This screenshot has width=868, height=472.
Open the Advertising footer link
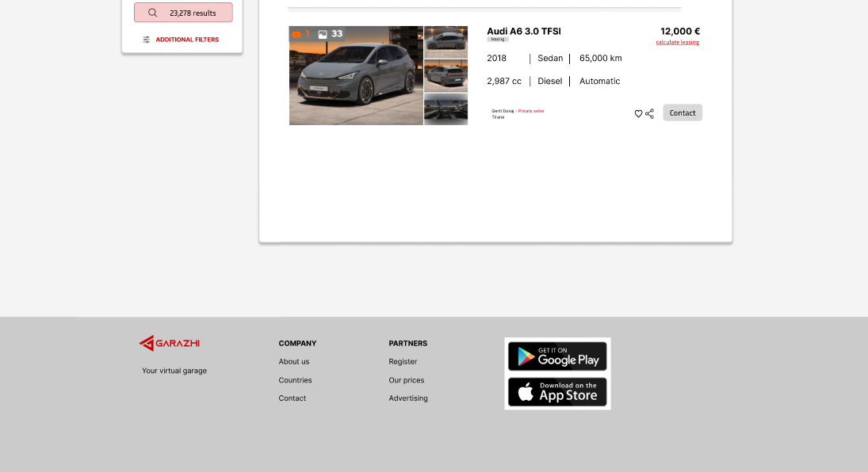[407, 398]
